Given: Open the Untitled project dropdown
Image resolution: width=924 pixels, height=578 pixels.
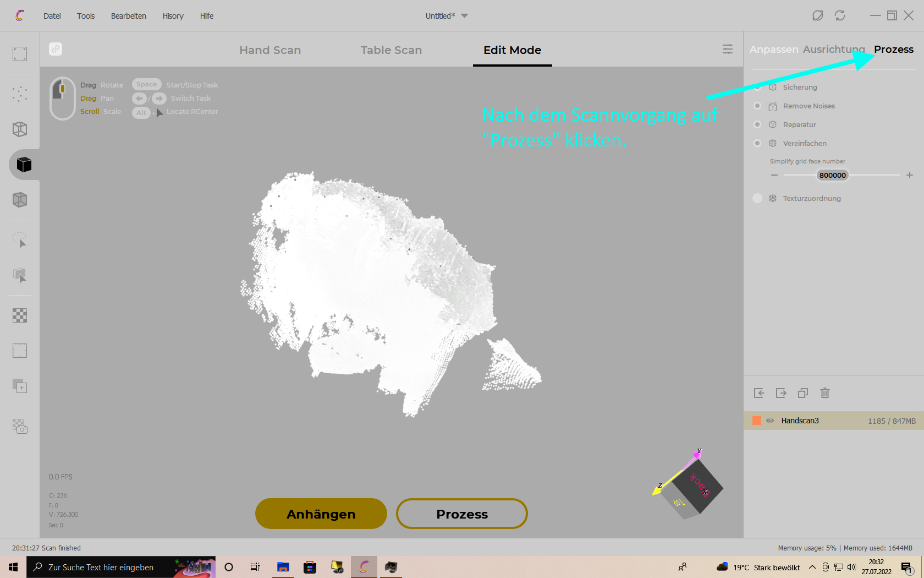Looking at the screenshot, I should click(447, 15).
